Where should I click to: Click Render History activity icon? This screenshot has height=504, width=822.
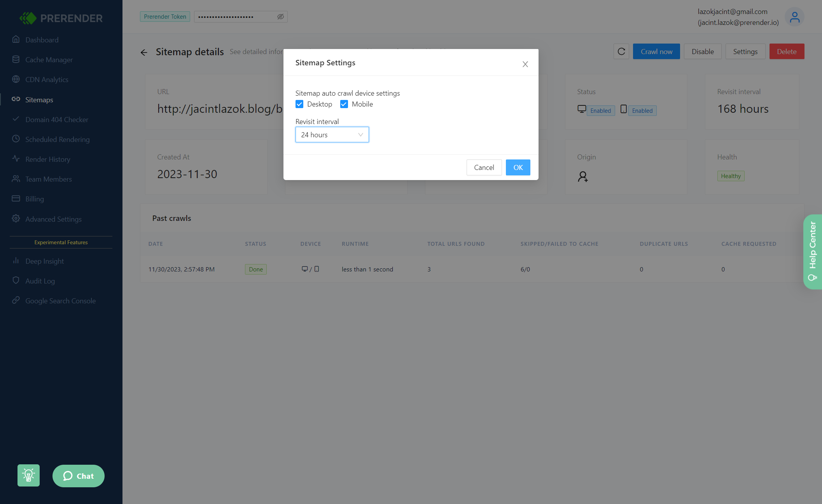(x=16, y=159)
